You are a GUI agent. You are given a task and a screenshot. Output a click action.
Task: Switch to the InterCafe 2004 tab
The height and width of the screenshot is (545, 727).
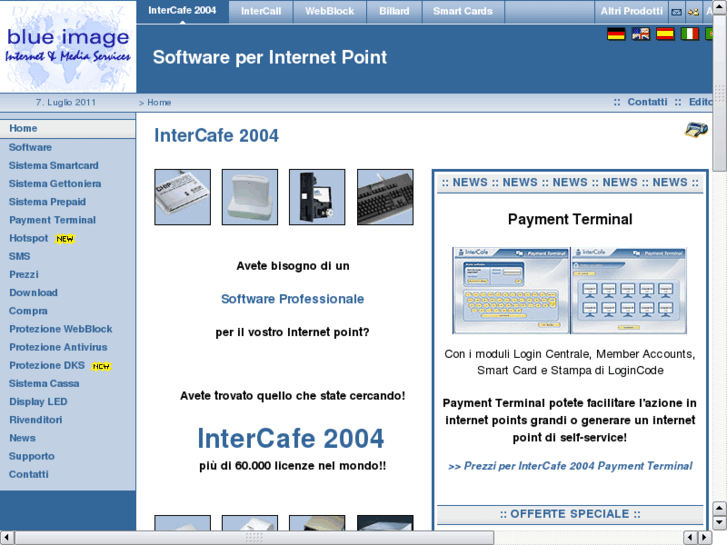tap(182, 11)
